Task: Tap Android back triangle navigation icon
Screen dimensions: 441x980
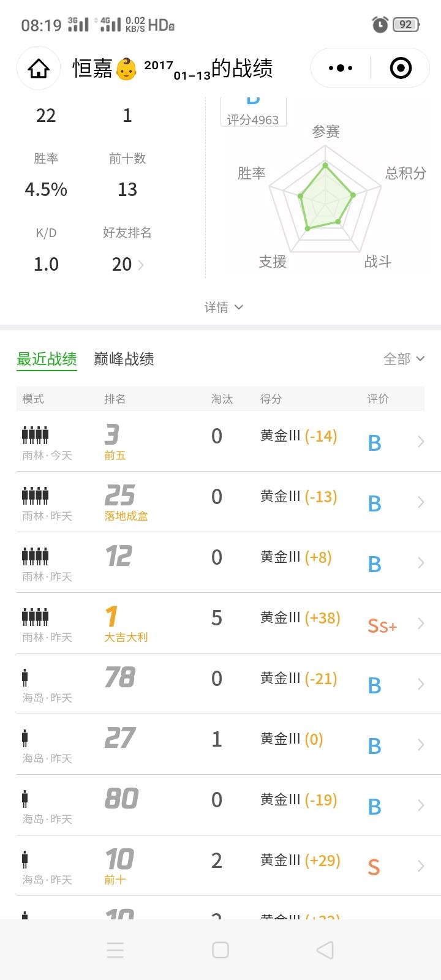Action: click(325, 950)
